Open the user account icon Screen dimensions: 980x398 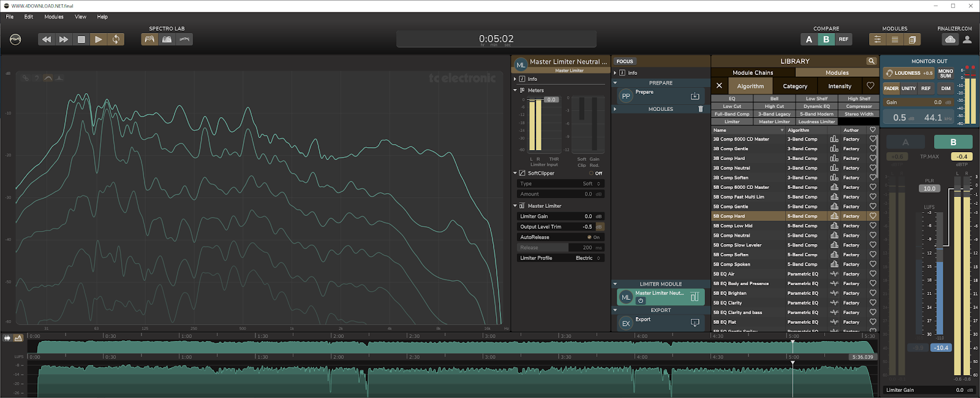click(967, 39)
